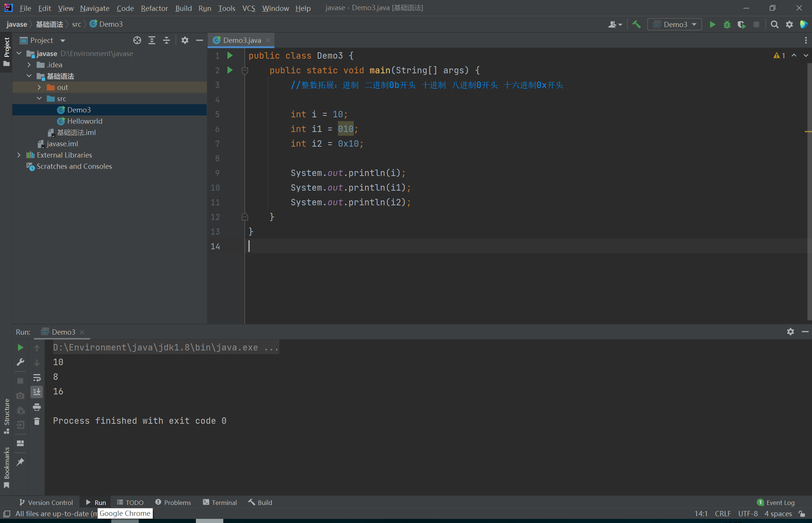Click the CRLF line separator selector
The image size is (812, 523).
pos(723,514)
